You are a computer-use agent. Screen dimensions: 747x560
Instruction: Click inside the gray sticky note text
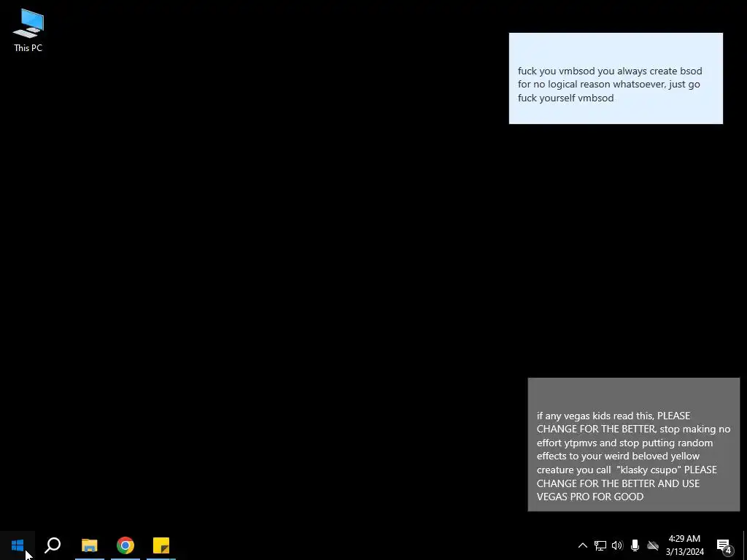coord(633,456)
